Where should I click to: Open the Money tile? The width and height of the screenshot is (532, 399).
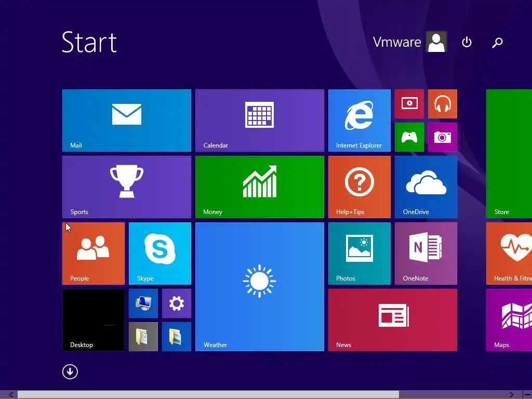tap(260, 187)
